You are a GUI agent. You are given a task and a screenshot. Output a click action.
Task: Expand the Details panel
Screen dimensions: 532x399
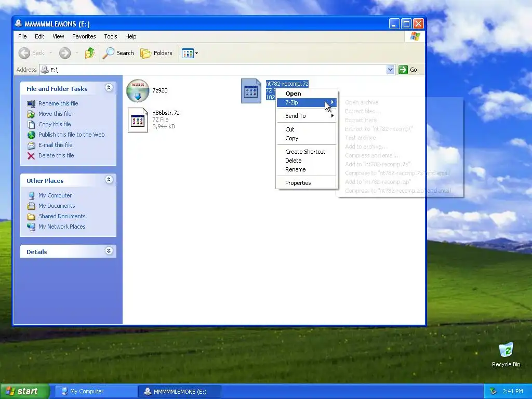[x=109, y=251]
